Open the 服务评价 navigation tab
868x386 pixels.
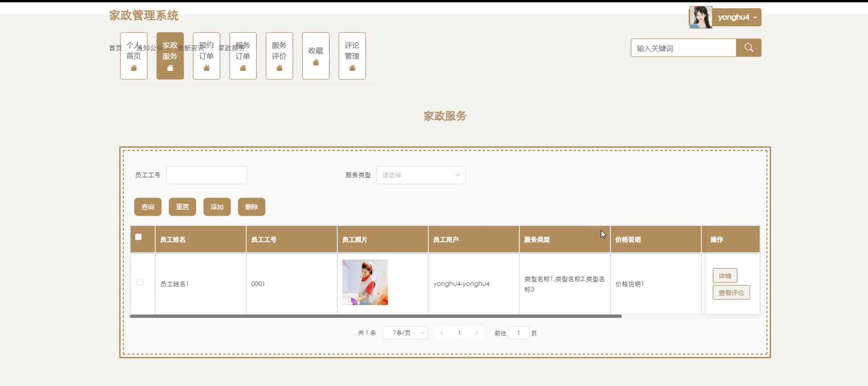coord(279,56)
